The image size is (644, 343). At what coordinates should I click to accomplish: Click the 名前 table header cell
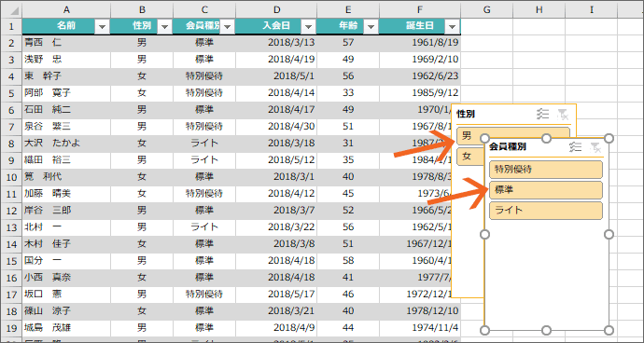click(66, 27)
